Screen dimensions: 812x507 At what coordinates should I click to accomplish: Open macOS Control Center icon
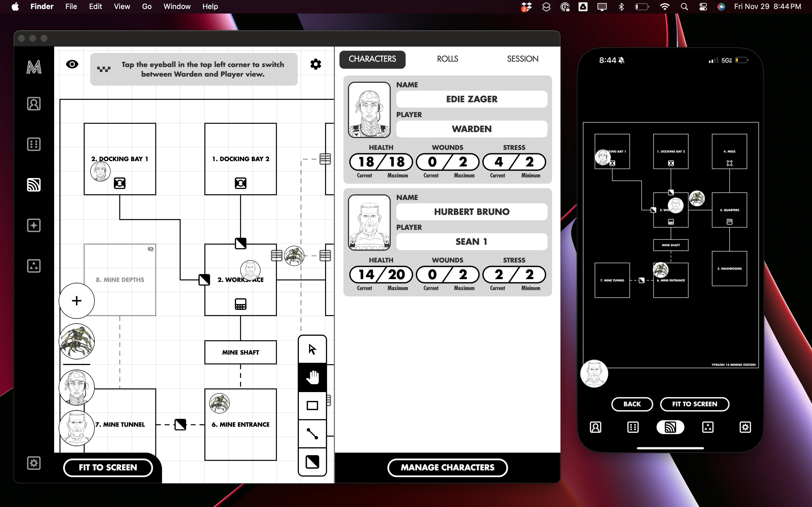[703, 7]
